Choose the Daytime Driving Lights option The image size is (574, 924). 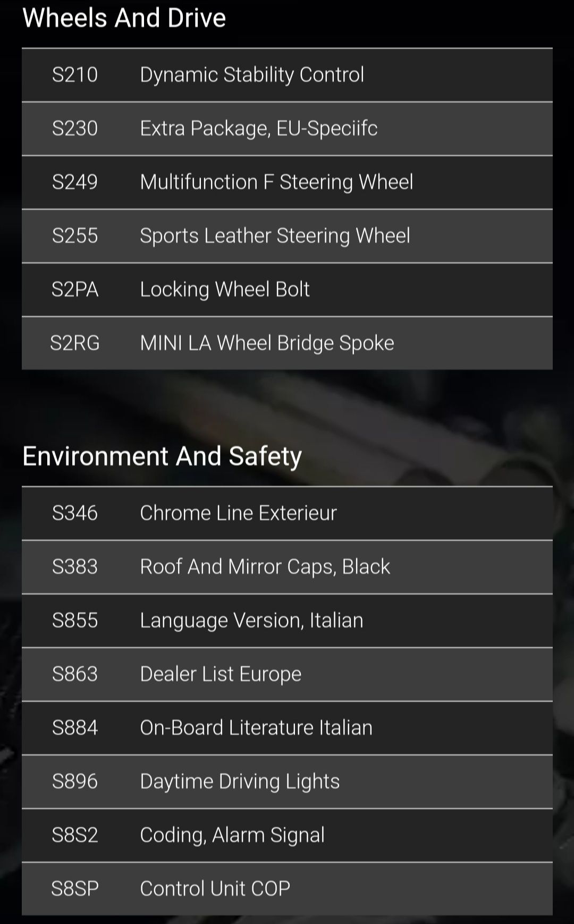point(287,782)
